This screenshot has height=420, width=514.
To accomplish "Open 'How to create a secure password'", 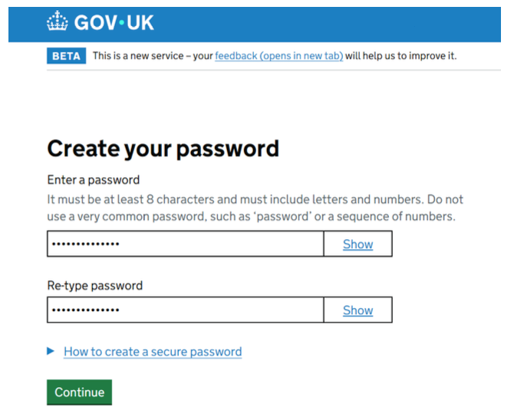I will tap(153, 352).
